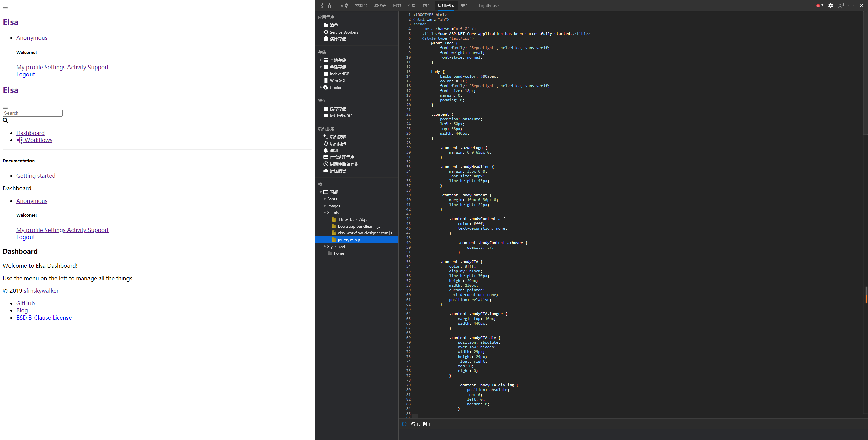Expand 本地存储 local storage node
Image resolution: width=868 pixels, height=440 pixels.
click(x=321, y=60)
